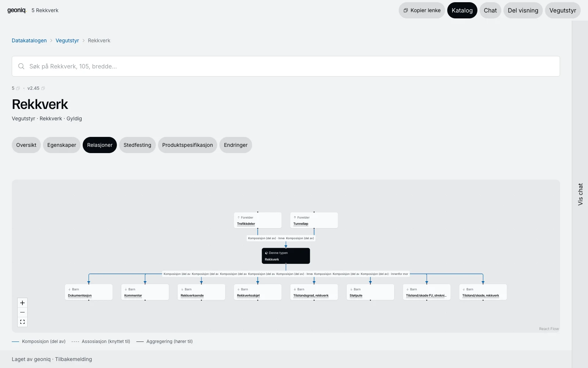This screenshot has height=368, width=588.
Task: Copy the version v2.45 icon
Action: pos(43,88)
